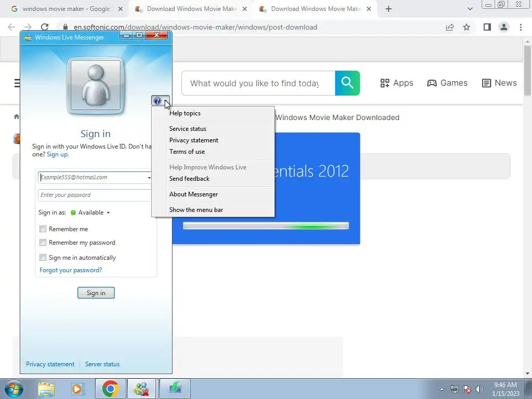Click the Windows Live Messenger taskbar icon
Image resolution: width=532 pixels, height=399 pixels.
[x=142, y=389]
